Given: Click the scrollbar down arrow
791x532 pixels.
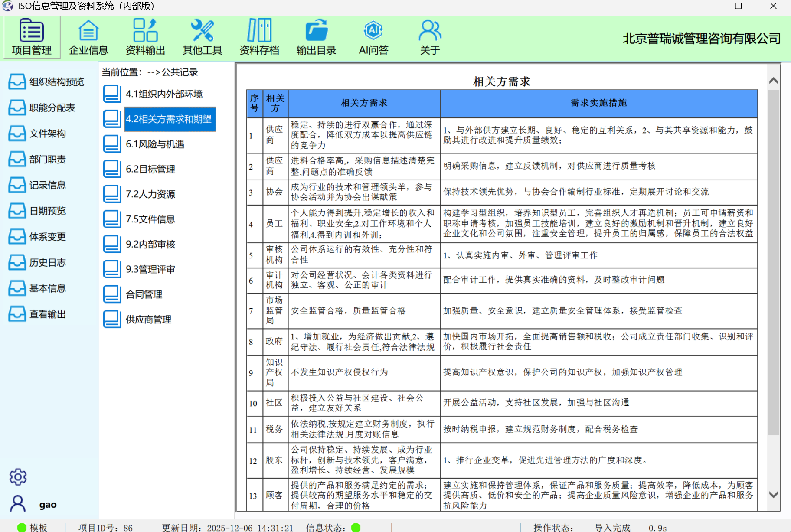Looking at the screenshot, I should click(x=773, y=495).
